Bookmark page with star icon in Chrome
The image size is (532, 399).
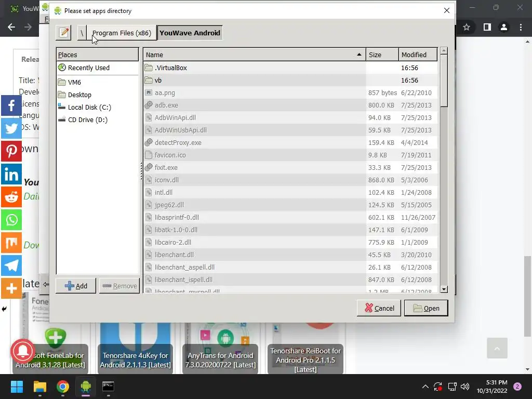coord(467,27)
